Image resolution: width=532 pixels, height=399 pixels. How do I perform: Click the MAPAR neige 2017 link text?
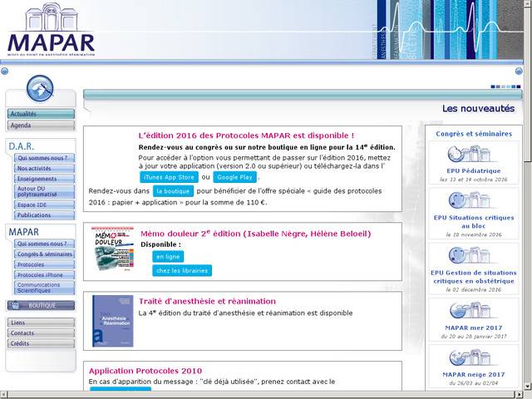click(474, 375)
